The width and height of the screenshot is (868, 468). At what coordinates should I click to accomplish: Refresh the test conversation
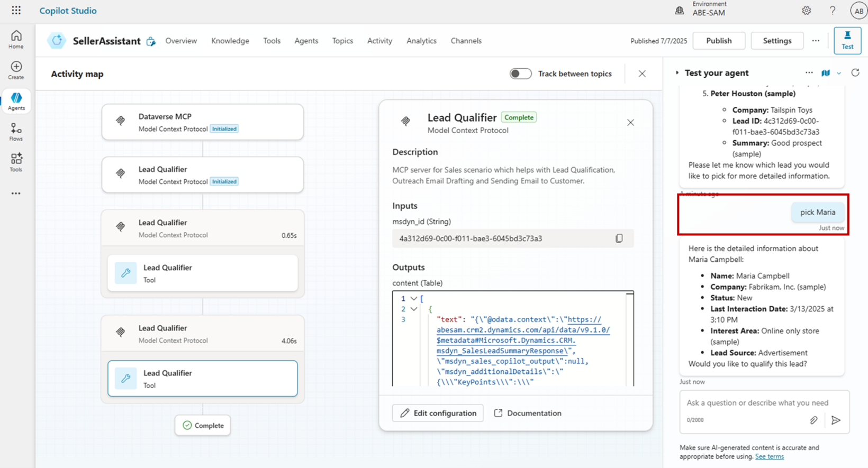point(855,73)
